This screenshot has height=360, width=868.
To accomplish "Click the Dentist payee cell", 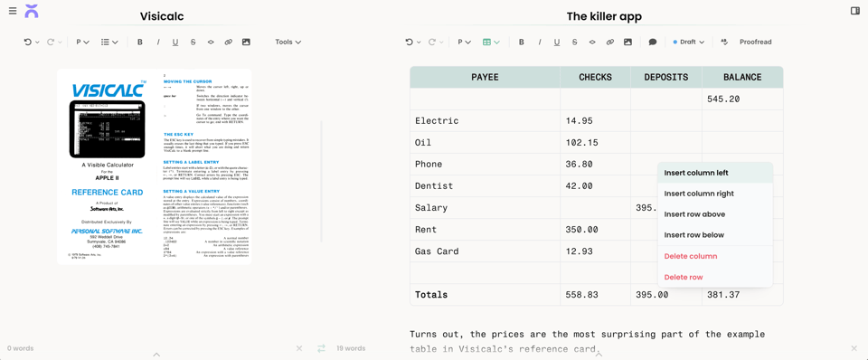I will [x=485, y=186].
